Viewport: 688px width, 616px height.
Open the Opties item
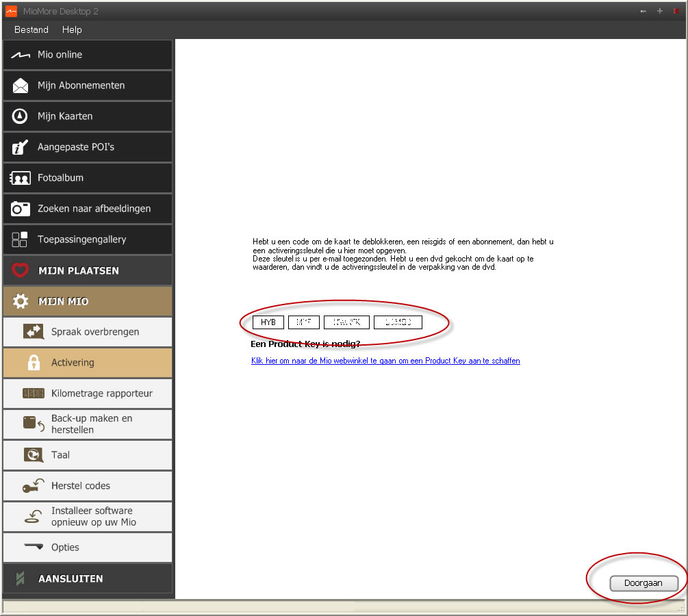88,547
